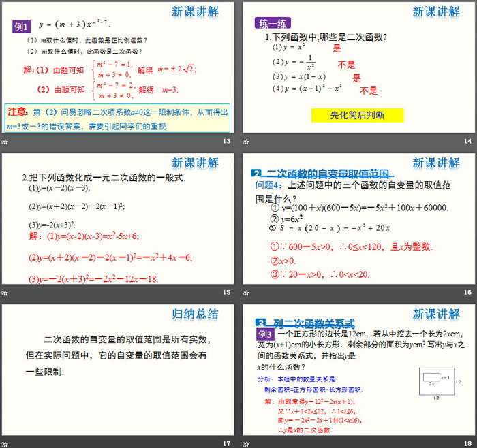This screenshot has width=477, height=448.
Task: Click the rectangle diagram on slide 18
Action: (x=436, y=383)
